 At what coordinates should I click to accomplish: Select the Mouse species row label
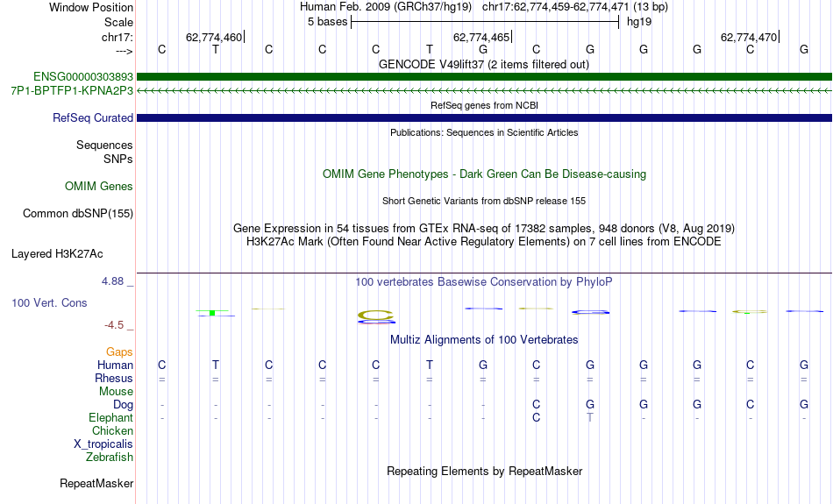[x=116, y=392]
